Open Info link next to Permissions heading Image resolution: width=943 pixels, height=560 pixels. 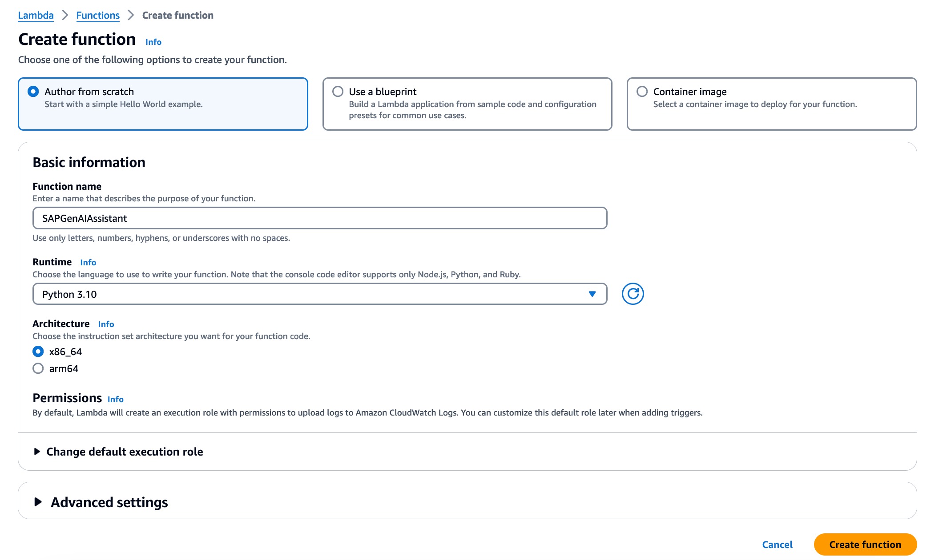pos(115,399)
